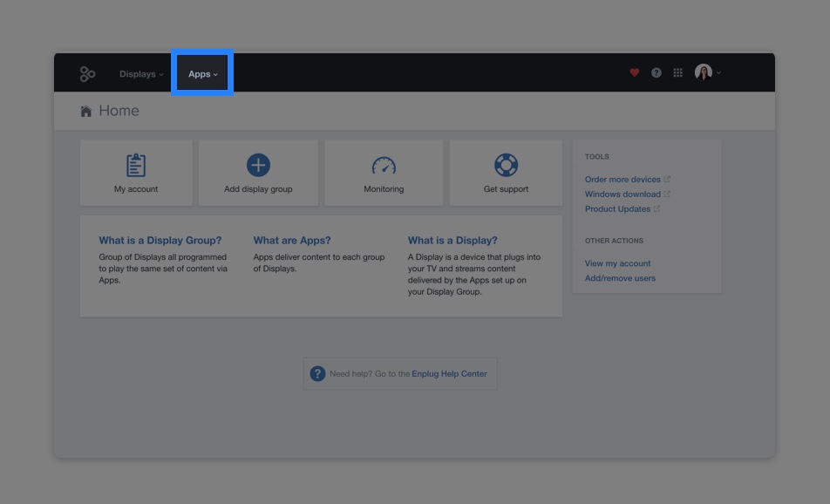Screen dimensions: 830x504
Task: Click the Enplug logo icon
Action: 87,73
